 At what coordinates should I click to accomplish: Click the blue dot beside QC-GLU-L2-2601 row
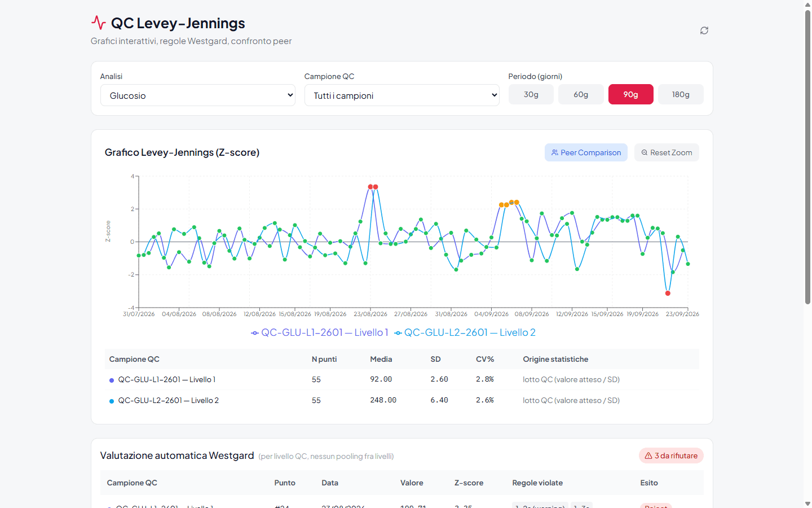[112, 401]
